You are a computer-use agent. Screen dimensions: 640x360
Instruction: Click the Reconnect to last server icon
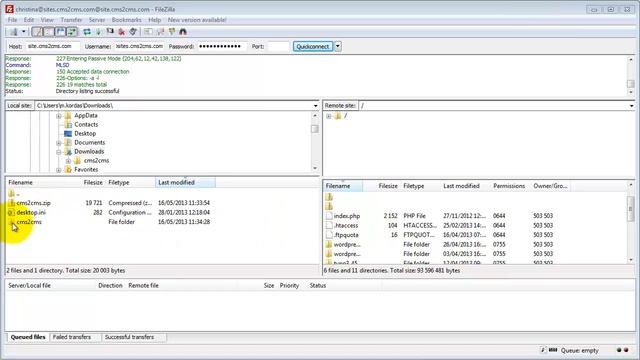(133, 32)
